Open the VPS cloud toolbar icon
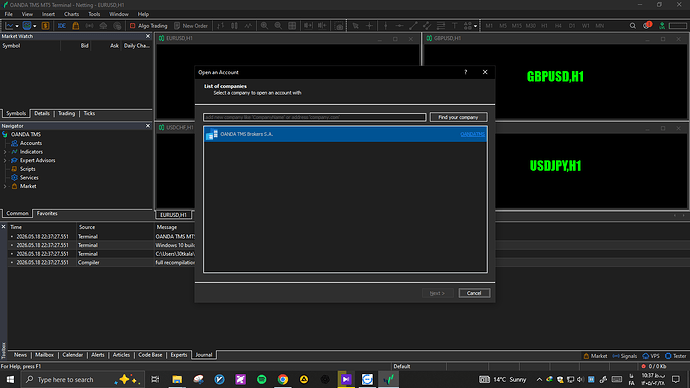Screen dimensions: 690x388 (x=103, y=26)
